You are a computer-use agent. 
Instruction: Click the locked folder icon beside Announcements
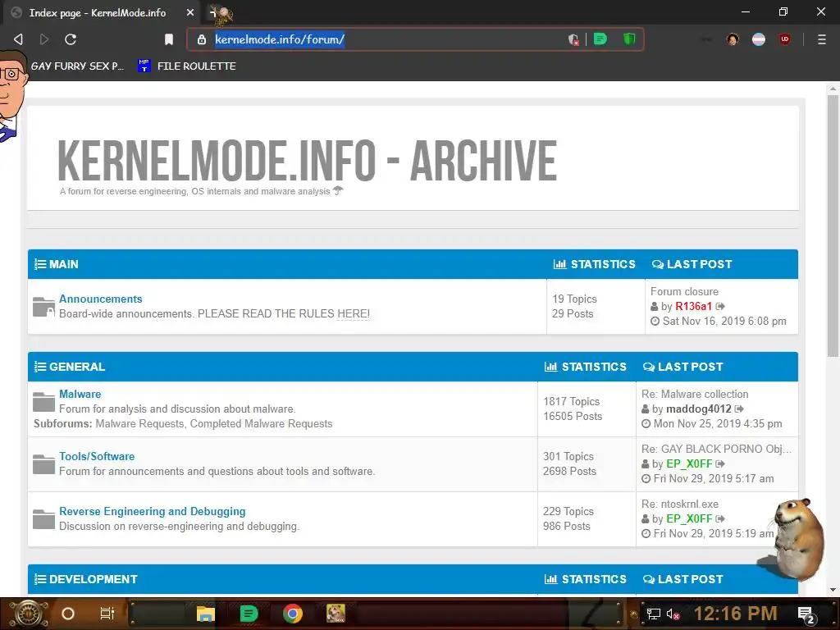pyautogui.click(x=43, y=307)
